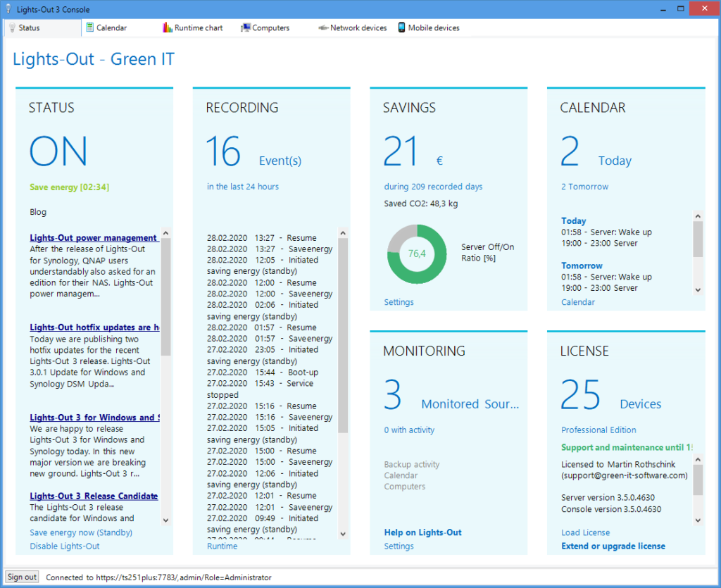721x588 pixels.
Task: Click 'Save energy [02:34]' status text
Action: (x=70, y=187)
